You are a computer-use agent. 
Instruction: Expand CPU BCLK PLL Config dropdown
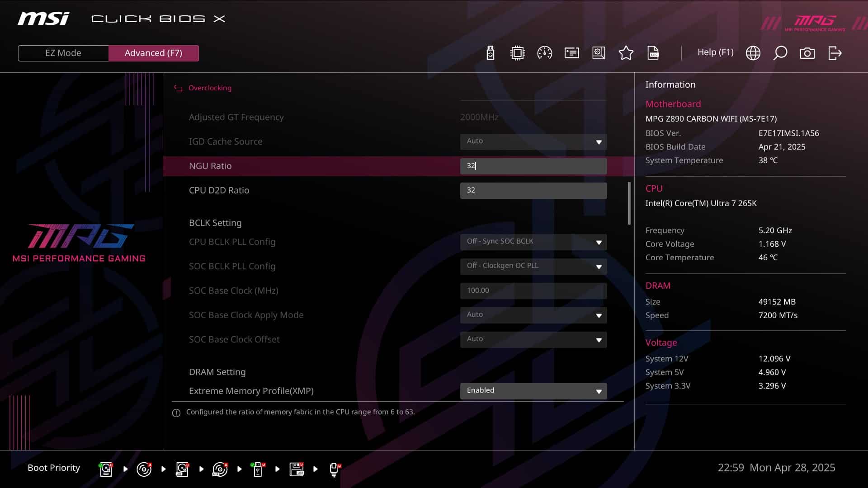click(x=533, y=242)
